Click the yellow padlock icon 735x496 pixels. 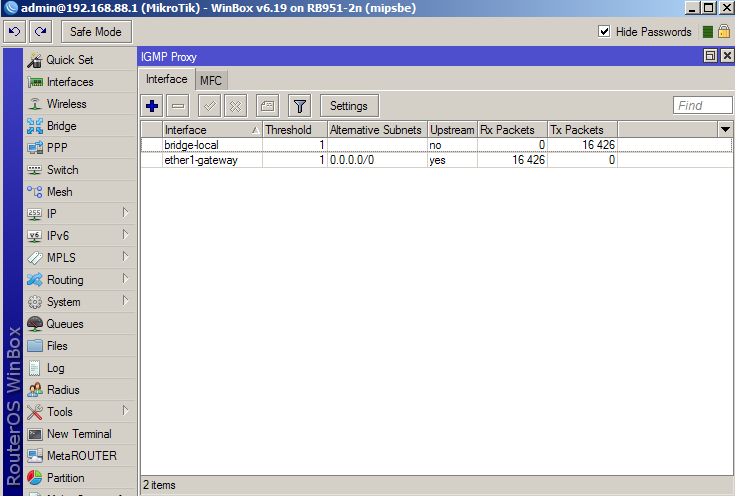[724, 31]
